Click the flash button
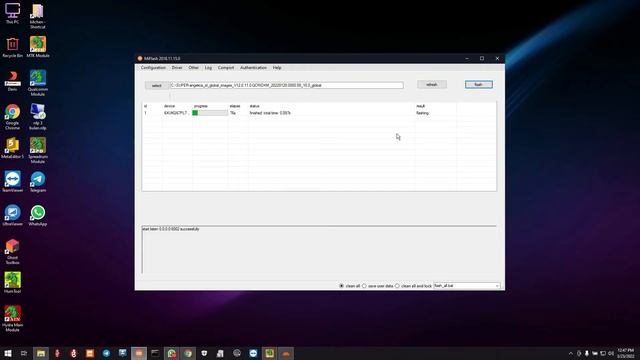Screen dimensions: 640x360 478,84
